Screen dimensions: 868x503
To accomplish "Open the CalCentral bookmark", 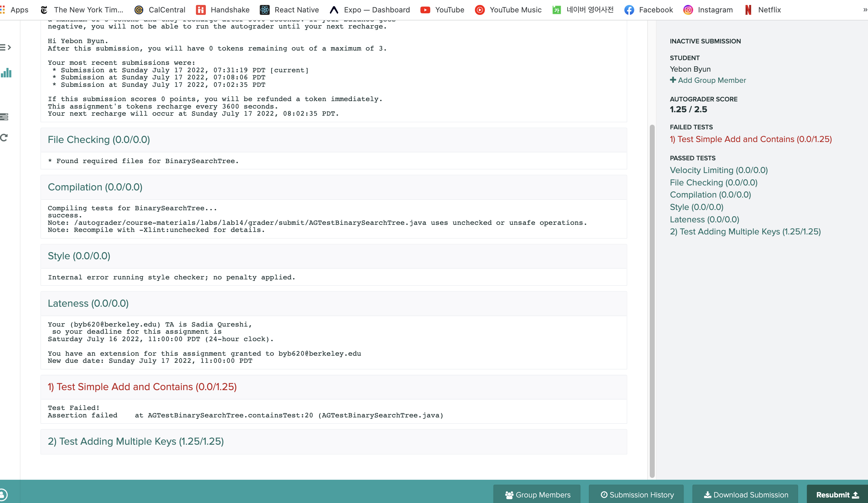I will pos(160,10).
